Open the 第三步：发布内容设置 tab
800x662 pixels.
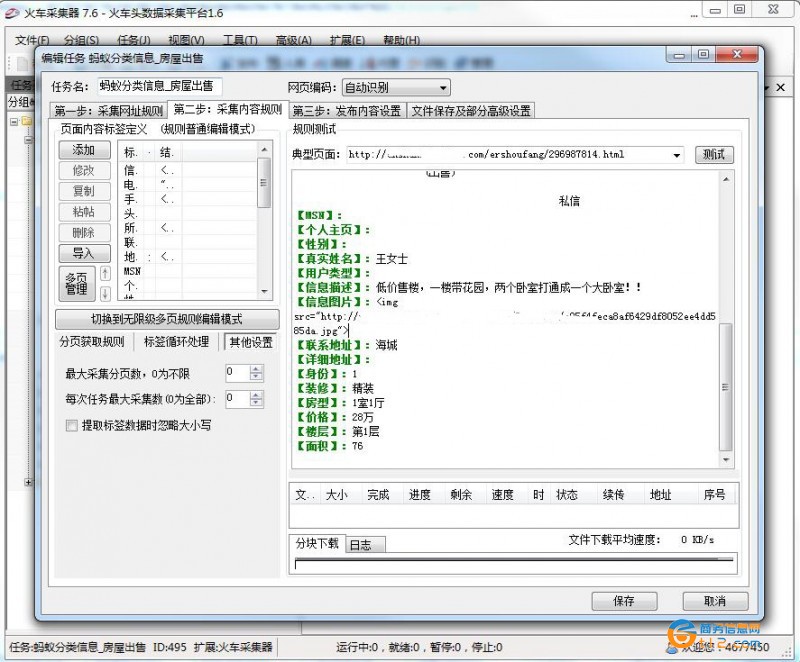[x=347, y=110]
